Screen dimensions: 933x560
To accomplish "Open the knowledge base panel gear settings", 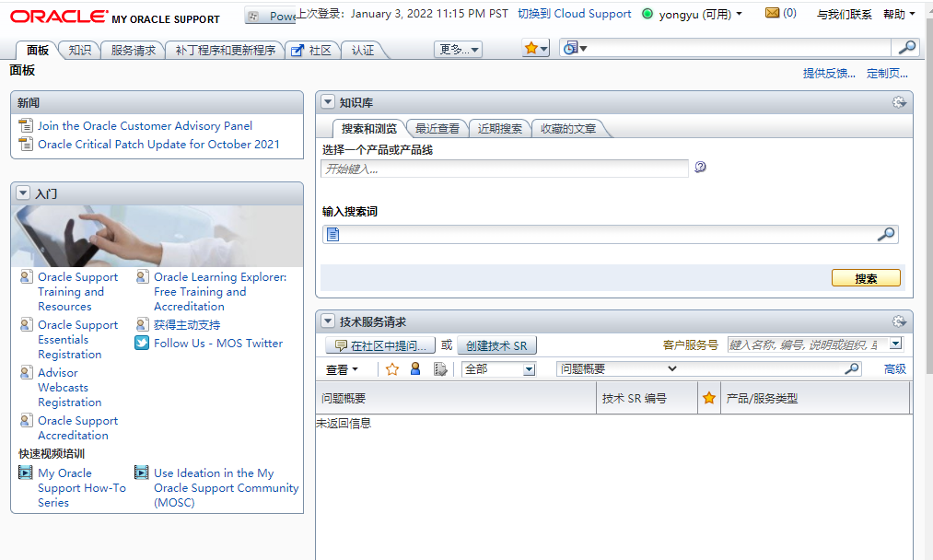I will coord(899,102).
